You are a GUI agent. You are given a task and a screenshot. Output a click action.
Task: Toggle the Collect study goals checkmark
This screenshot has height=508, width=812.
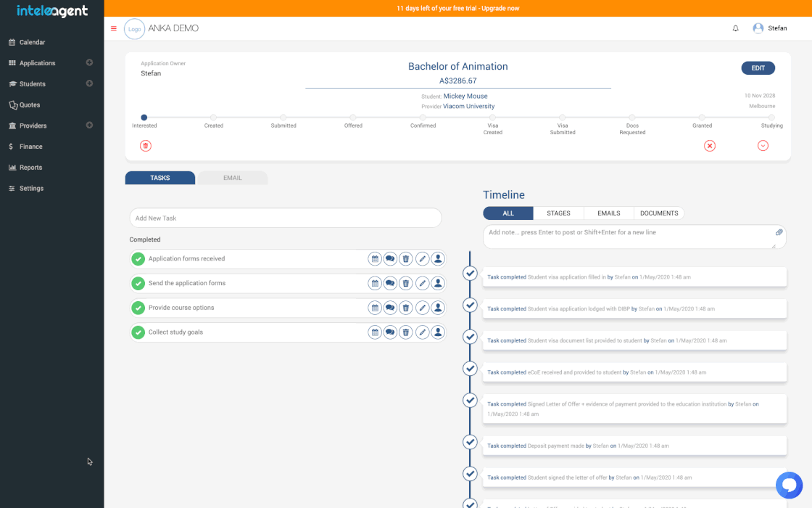point(138,332)
